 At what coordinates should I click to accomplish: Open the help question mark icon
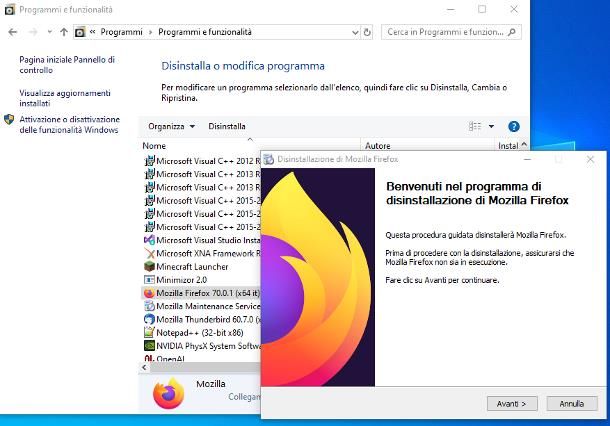514,126
